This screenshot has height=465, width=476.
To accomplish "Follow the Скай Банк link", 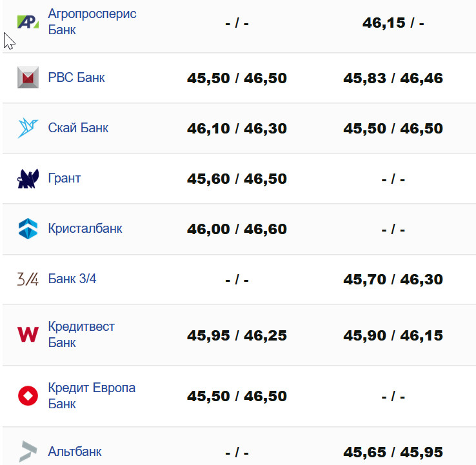I will 78,128.
